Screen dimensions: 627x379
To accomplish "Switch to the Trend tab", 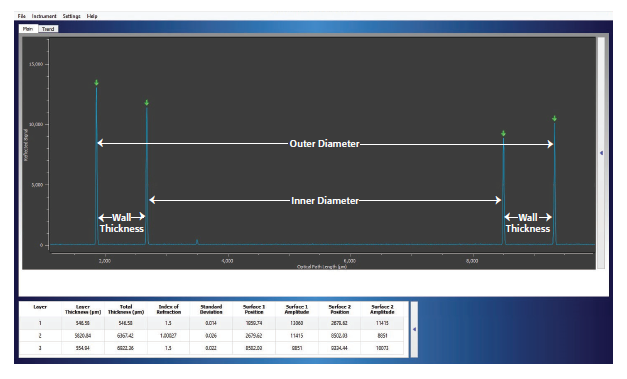I will pos(48,29).
